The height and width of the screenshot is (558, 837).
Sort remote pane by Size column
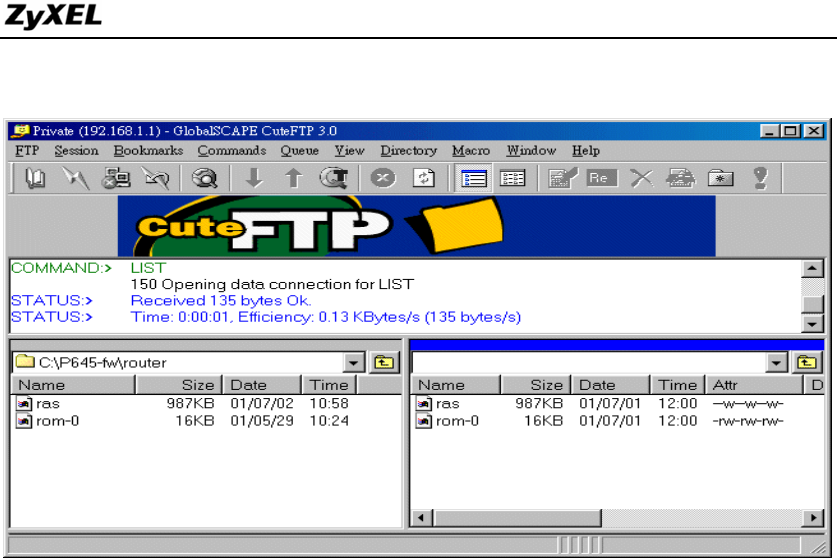(x=536, y=385)
